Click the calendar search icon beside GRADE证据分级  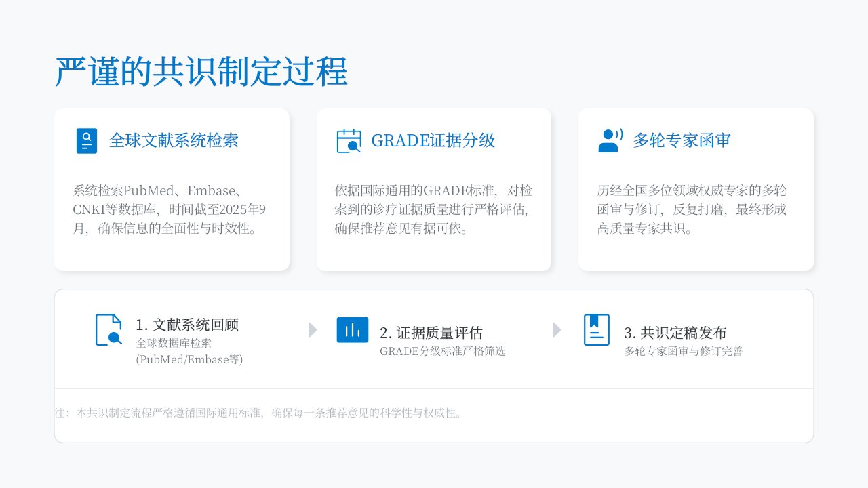click(x=349, y=141)
